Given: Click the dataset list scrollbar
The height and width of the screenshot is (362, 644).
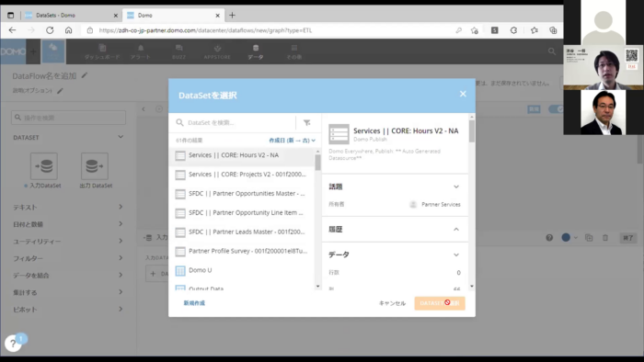Looking at the screenshot, I should 317,163.
